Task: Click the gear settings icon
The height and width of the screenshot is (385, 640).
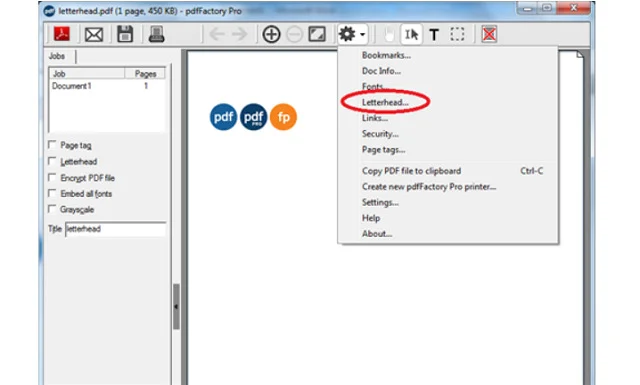Action: [347, 34]
